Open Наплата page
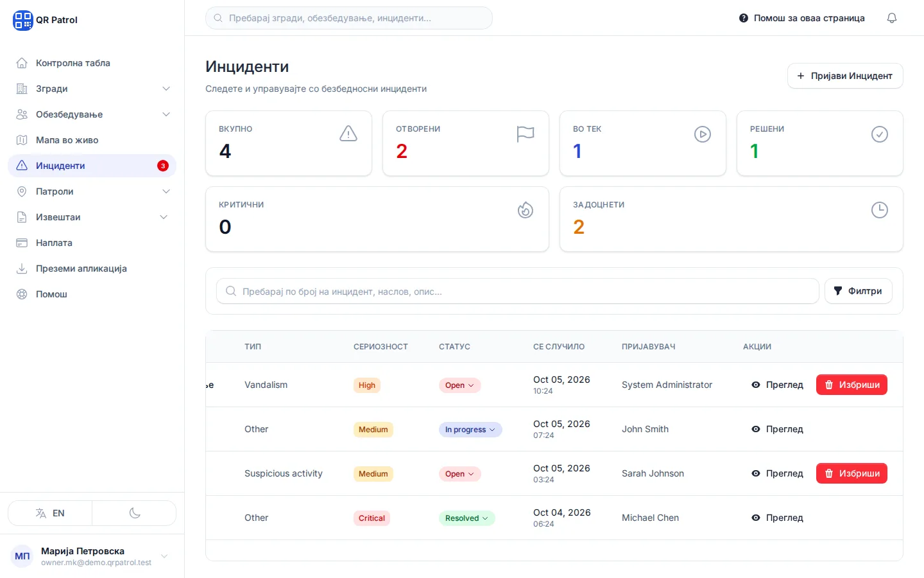The width and height of the screenshot is (924, 578). pyautogui.click(x=92, y=243)
